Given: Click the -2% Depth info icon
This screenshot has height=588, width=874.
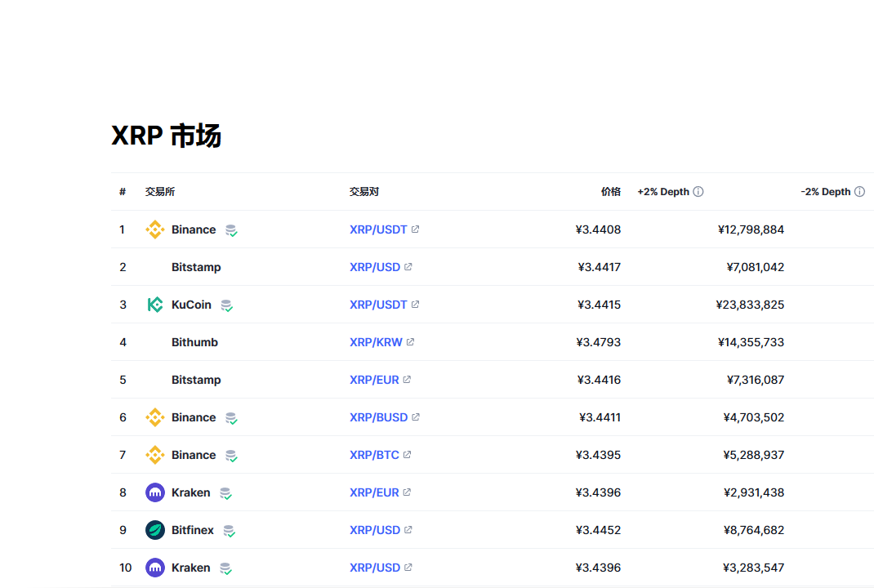Looking at the screenshot, I should [858, 192].
